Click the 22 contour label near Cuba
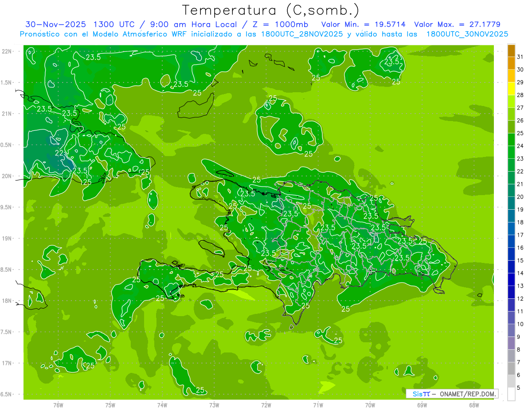 pos(59,153)
